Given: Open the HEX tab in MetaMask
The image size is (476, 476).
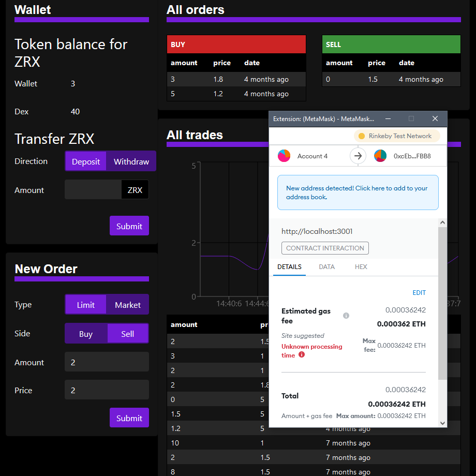Looking at the screenshot, I should point(361,267).
